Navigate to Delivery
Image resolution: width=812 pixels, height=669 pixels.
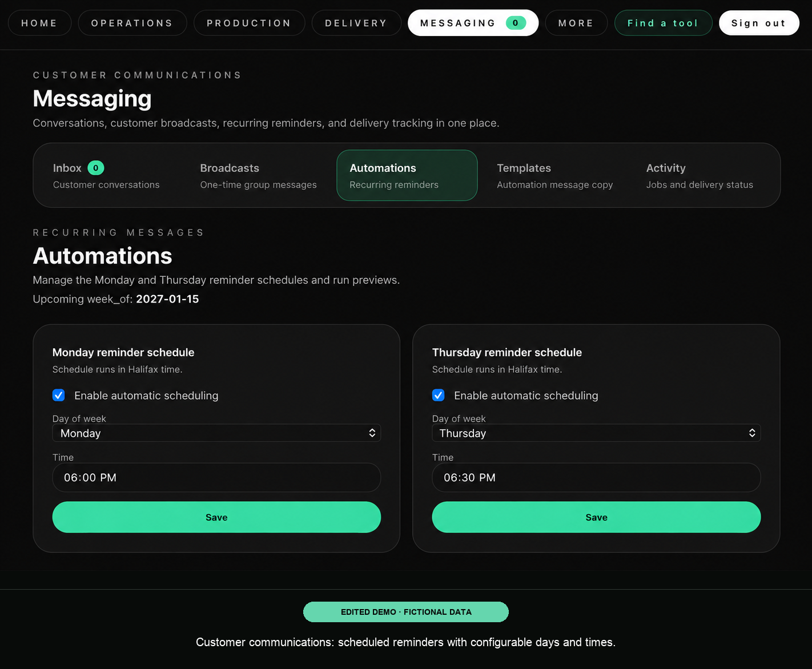[356, 23]
